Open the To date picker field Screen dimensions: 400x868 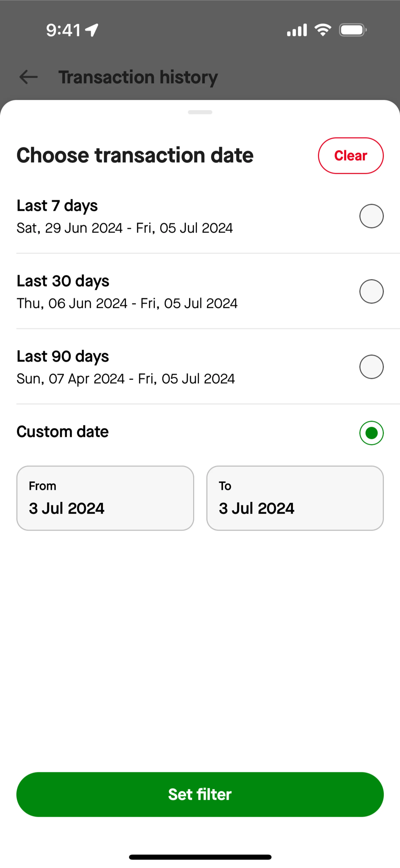295,498
